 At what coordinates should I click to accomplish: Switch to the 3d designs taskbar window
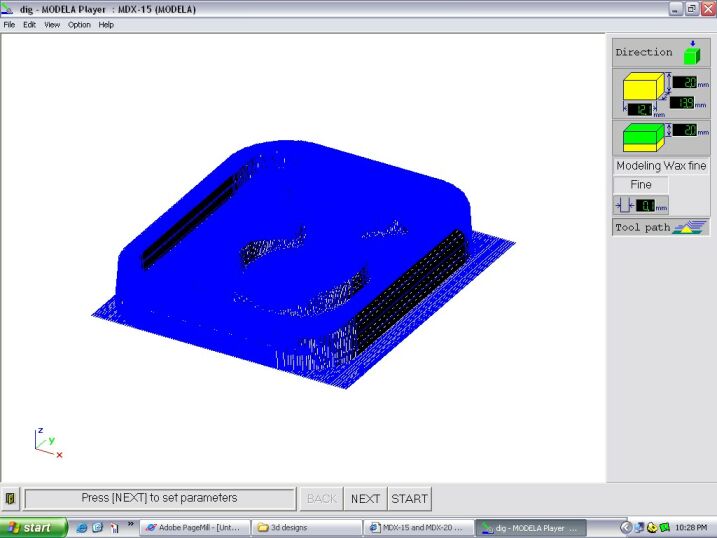pyautogui.click(x=300, y=527)
